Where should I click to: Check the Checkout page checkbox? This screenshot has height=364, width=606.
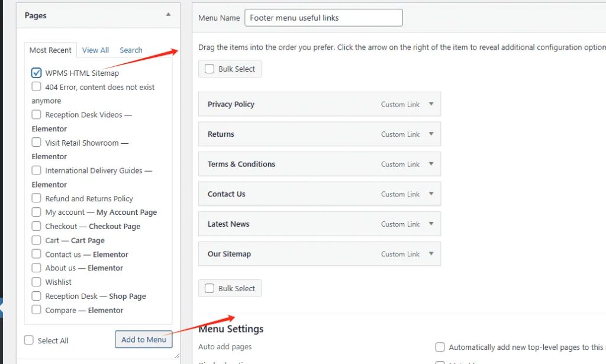37,227
